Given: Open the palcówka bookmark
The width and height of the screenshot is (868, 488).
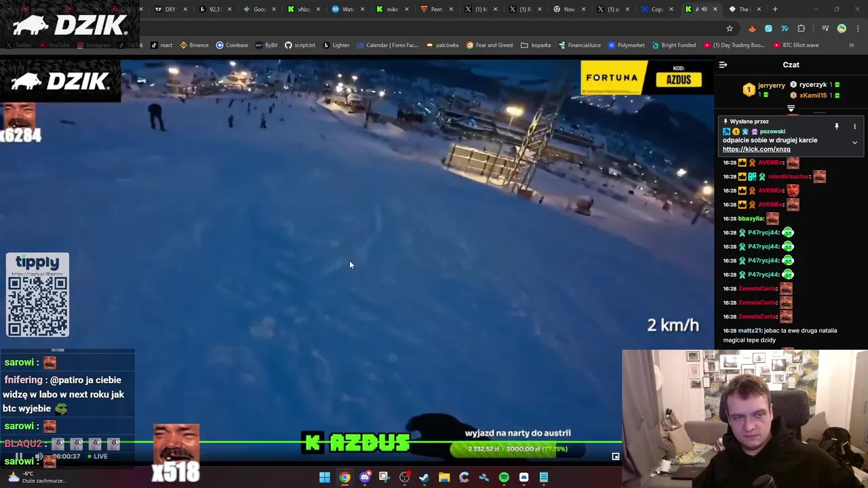Looking at the screenshot, I should pyautogui.click(x=443, y=45).
